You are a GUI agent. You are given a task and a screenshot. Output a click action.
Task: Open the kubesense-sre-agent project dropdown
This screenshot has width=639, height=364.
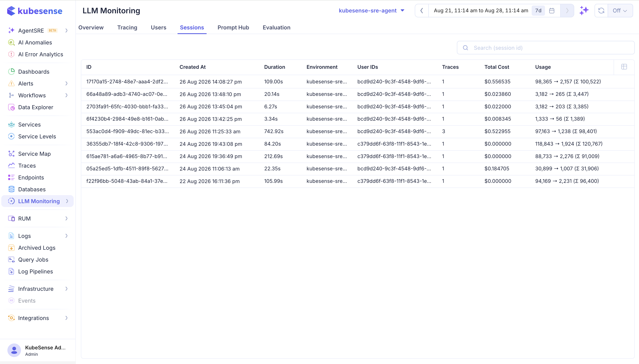pos(371,11)
